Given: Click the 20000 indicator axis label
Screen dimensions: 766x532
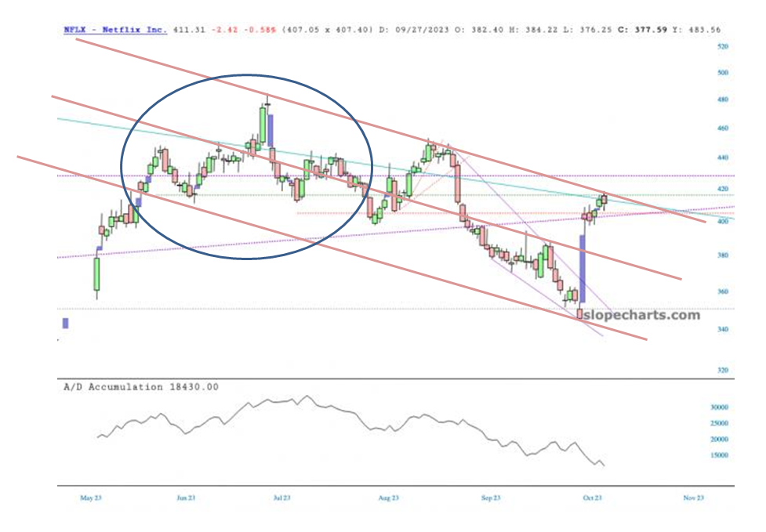Looking at the screenshot, I should (719, 440).
